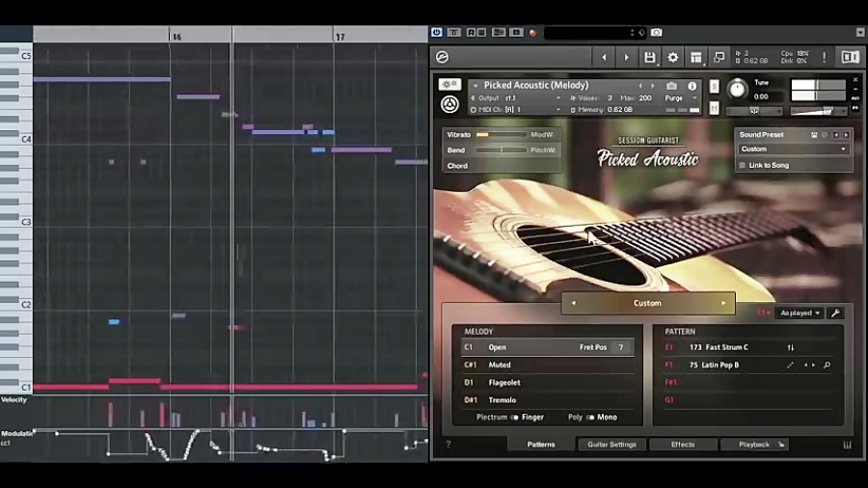Expand the Picked Acoustic (Melody) instrument name dropdown
This screenshot has width=868, height=488.
(475, 86)
